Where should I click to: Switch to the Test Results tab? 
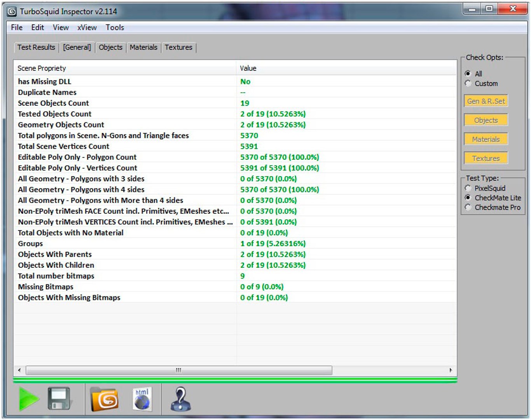click(x=36, y=47)
